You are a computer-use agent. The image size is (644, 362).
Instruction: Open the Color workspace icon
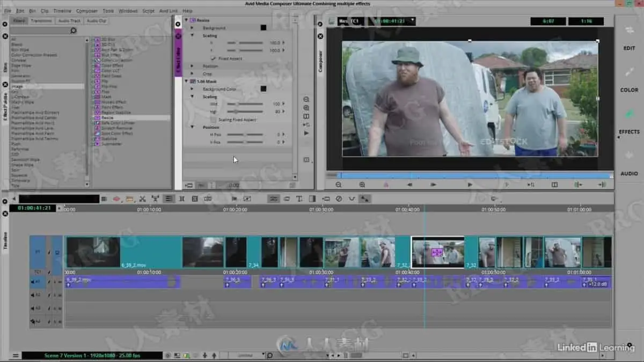(x=629, y=72)
